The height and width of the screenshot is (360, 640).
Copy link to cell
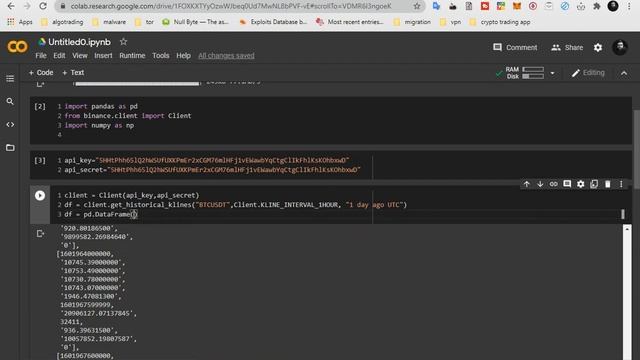(553, 184)
